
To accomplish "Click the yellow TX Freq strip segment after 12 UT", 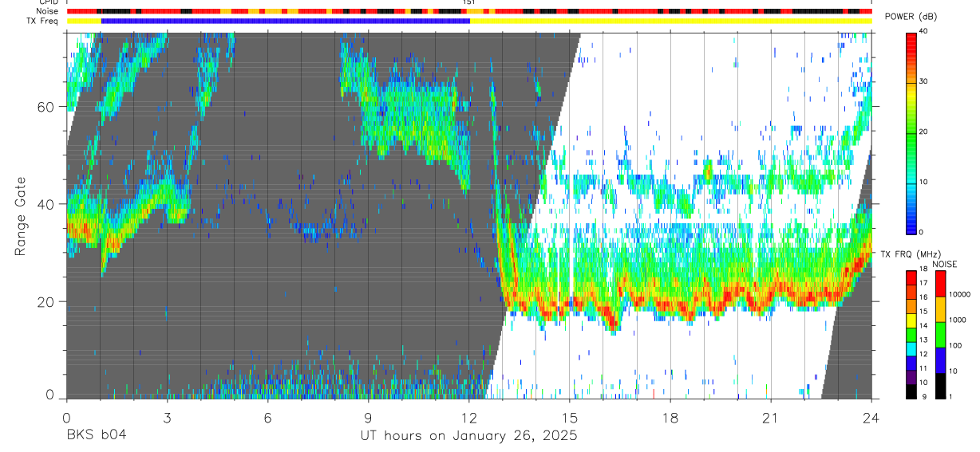I will point(670,21).
